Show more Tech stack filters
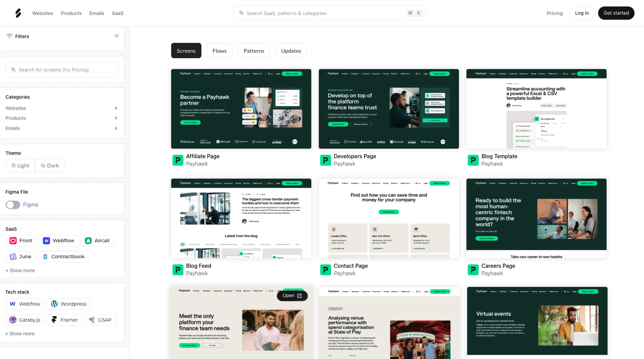This screenshot has width=644, height=359. pos(20,334)
